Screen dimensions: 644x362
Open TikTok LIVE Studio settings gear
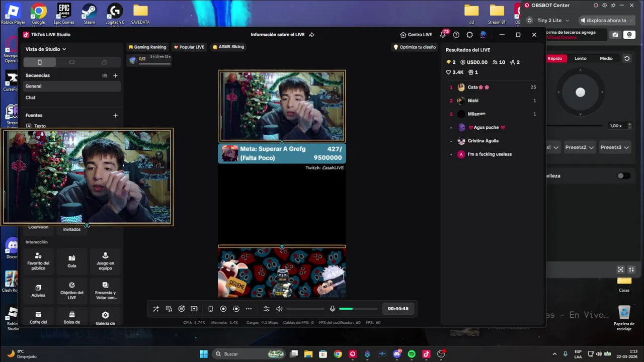469,35
